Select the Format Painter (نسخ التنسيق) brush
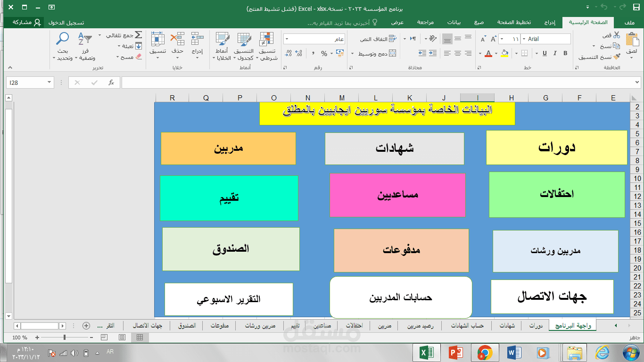Viewport: 644px width, 362px height. [x=617, y=57]
